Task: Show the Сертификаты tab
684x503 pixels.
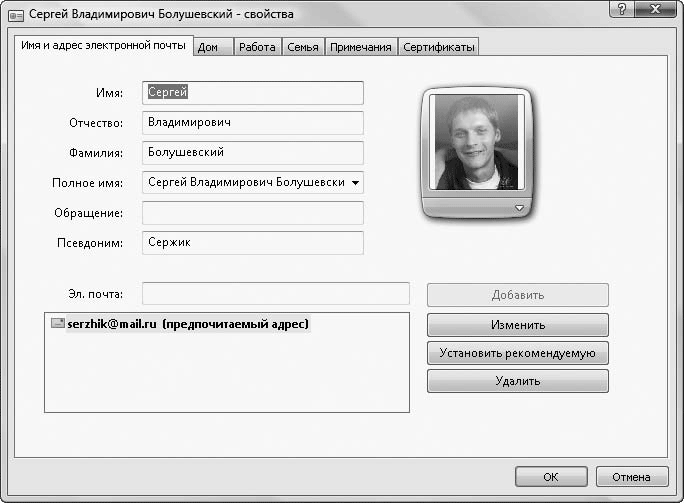Action: tap(438, 47)
